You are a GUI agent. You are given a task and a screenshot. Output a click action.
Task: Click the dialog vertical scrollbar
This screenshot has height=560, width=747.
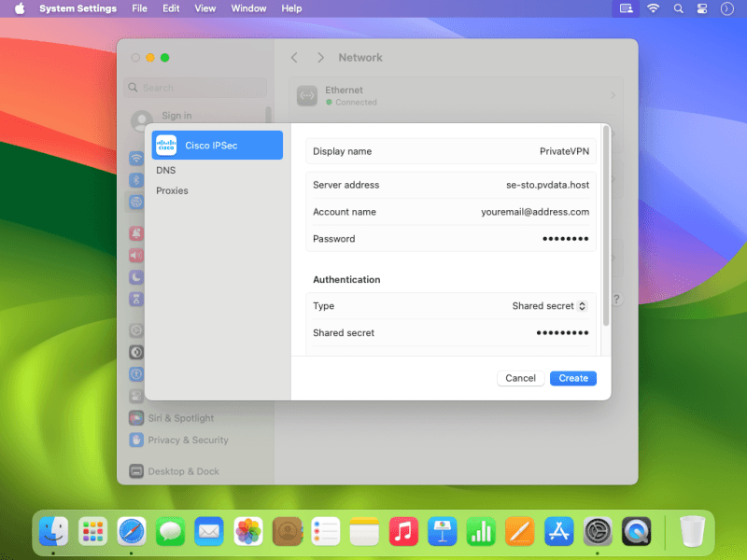click(x=606, y=226)
